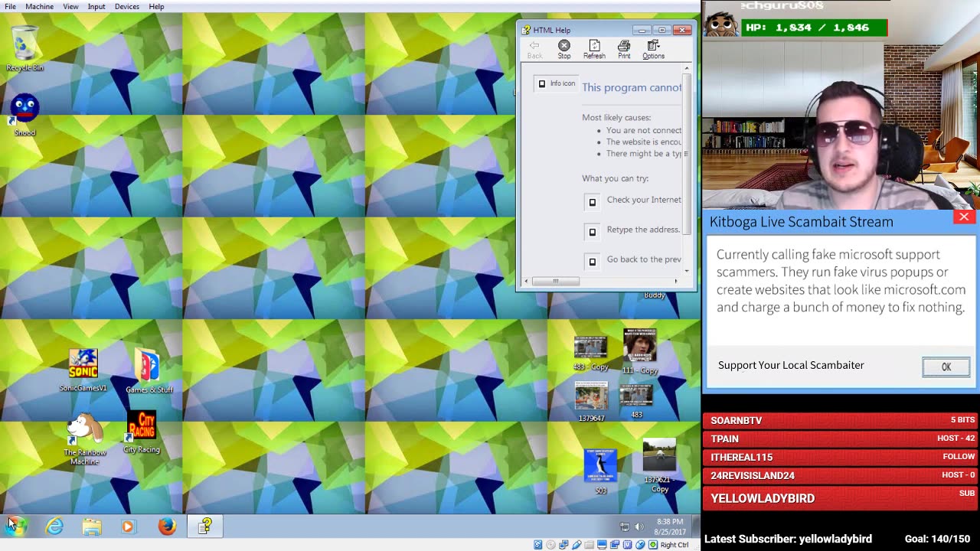Open Windows Explorer folder on taskbar
Image resolution: width=980 pixels, height=551 pixels.
(x=92, y=526)
